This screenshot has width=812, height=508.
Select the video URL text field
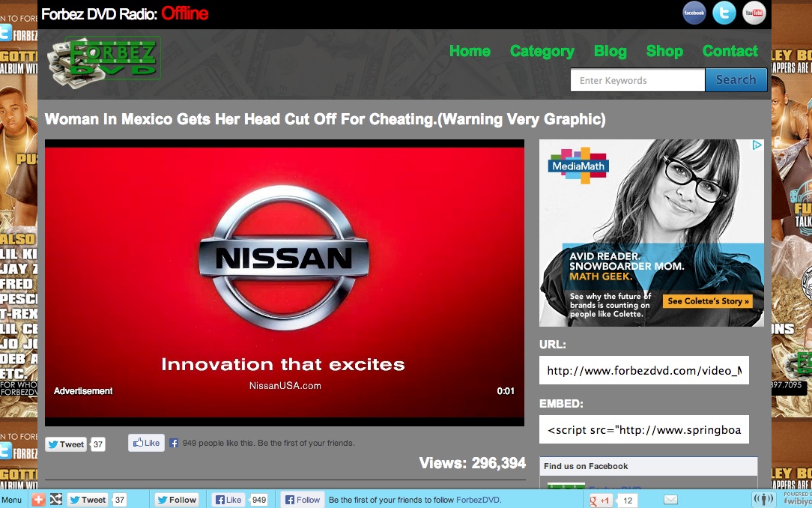tap(643, 370)
